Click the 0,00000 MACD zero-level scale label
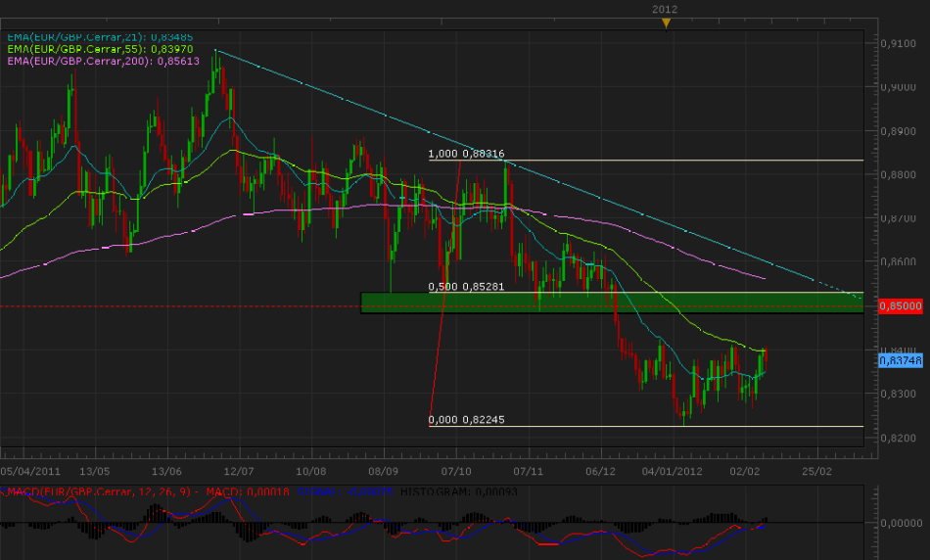This screenshot has width=930, height=560. [899, 523]
